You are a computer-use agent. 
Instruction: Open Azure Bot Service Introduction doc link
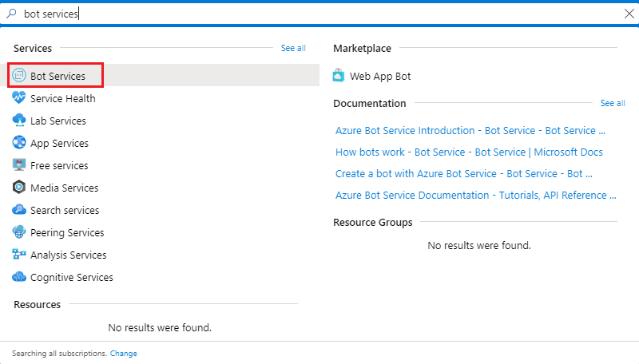(470, 130)
